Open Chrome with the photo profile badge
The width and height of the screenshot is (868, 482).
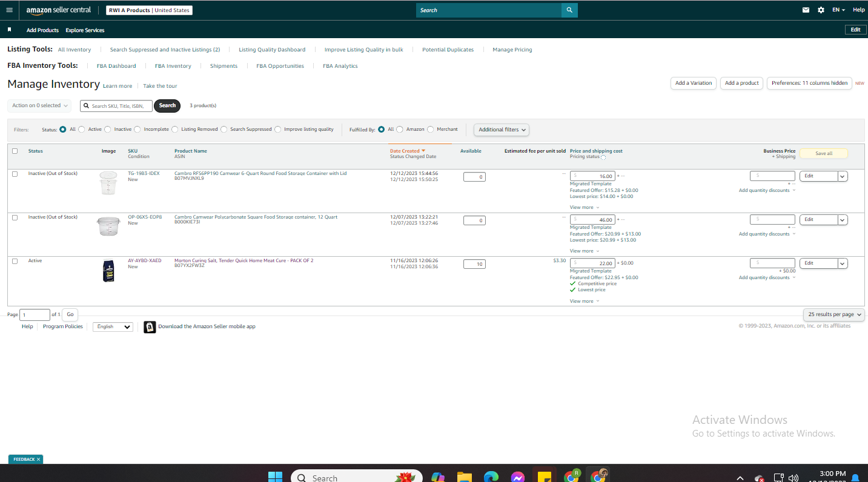point(599,476)
